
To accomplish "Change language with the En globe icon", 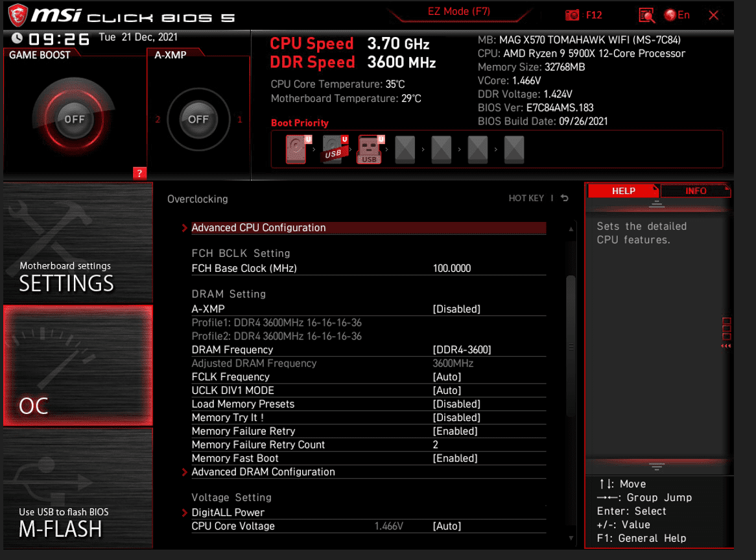I will click(676, 15).
